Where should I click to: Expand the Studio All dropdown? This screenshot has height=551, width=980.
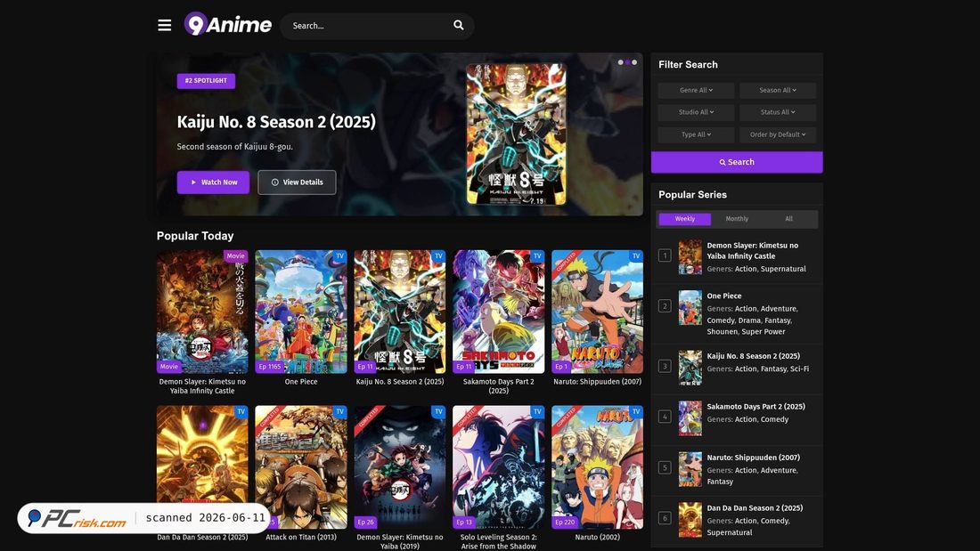696,112
